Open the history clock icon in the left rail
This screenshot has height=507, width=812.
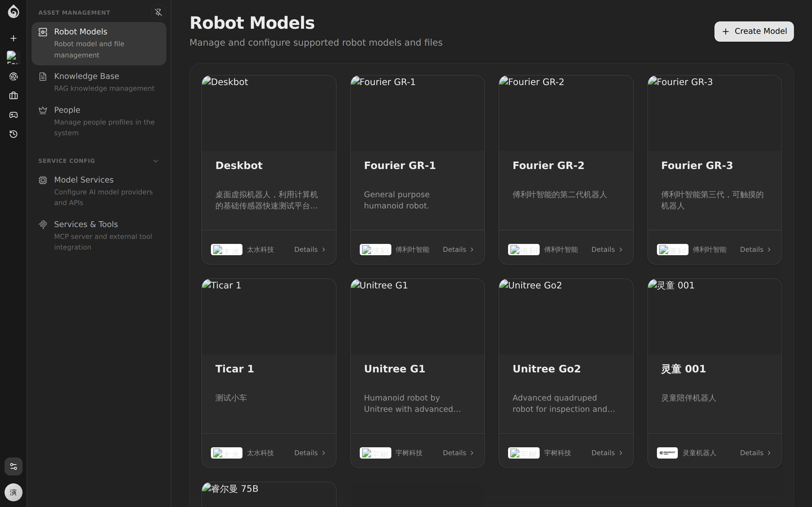click(14, 134)
